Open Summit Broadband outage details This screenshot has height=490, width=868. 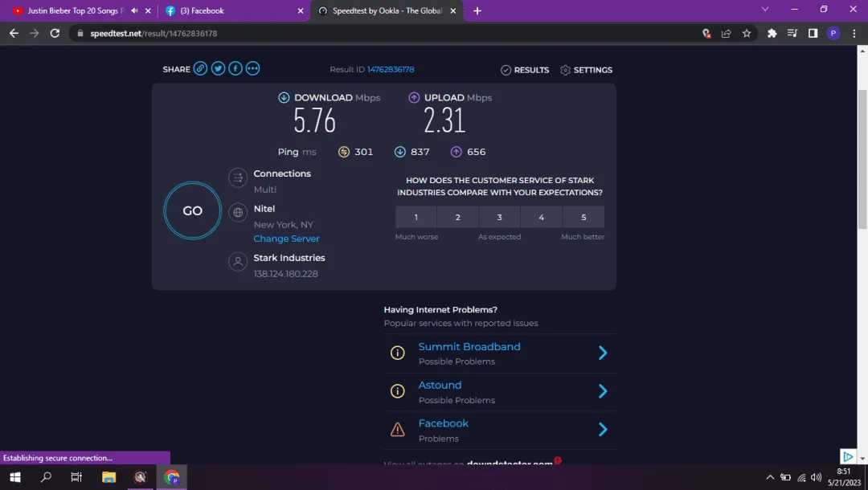(469, 347)
